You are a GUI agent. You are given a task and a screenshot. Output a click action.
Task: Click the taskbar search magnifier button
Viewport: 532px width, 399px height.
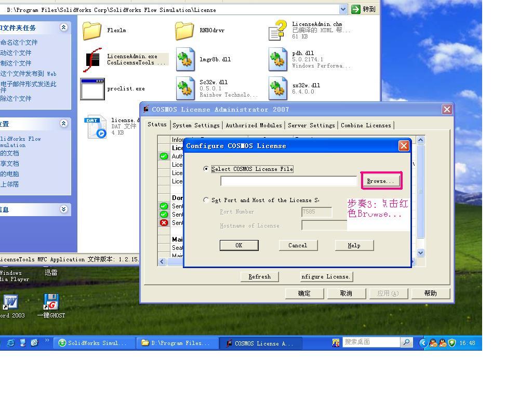[x=406, y=342]
